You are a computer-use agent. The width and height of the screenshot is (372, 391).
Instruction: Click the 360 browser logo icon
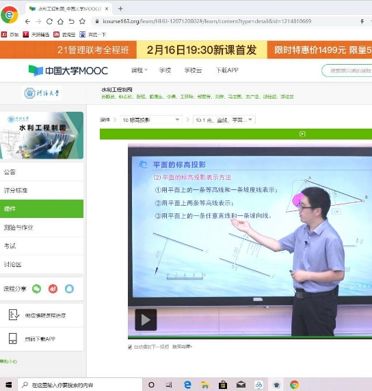9,15
